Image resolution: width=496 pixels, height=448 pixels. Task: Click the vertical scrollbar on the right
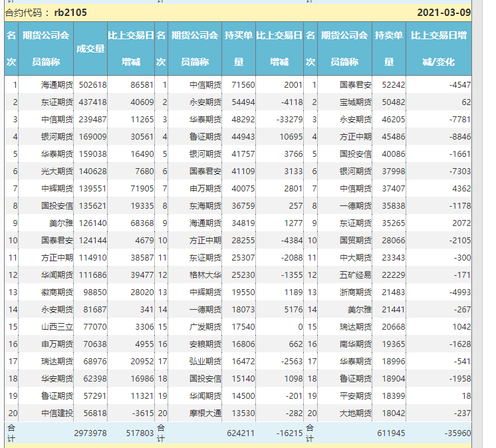(x=477, y=224)
